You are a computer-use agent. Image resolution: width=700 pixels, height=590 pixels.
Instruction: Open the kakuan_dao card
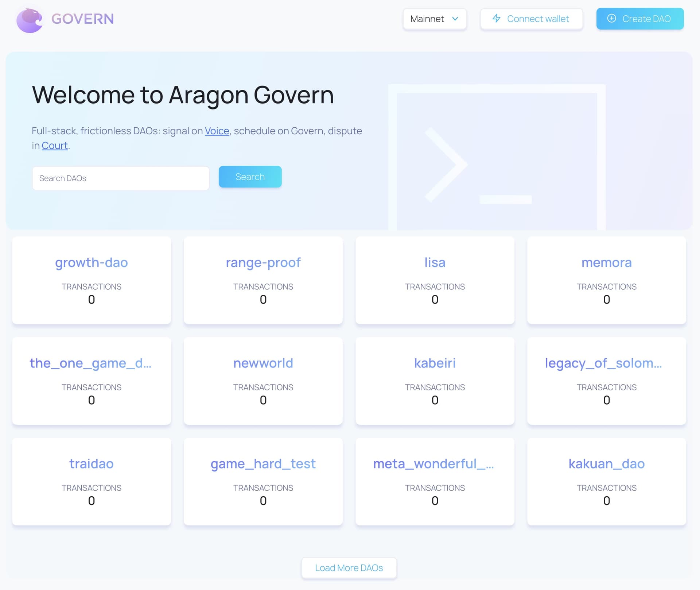tap(606, 464)
